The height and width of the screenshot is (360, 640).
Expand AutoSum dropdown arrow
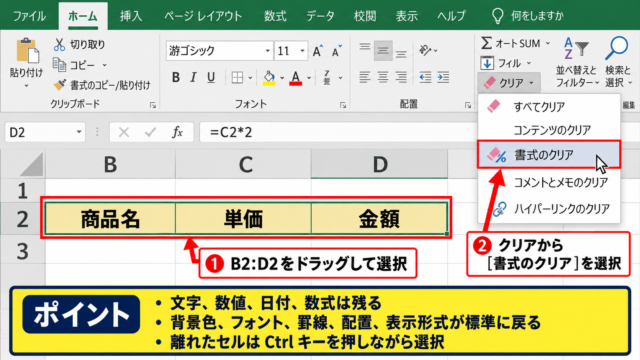coord(548,43)
